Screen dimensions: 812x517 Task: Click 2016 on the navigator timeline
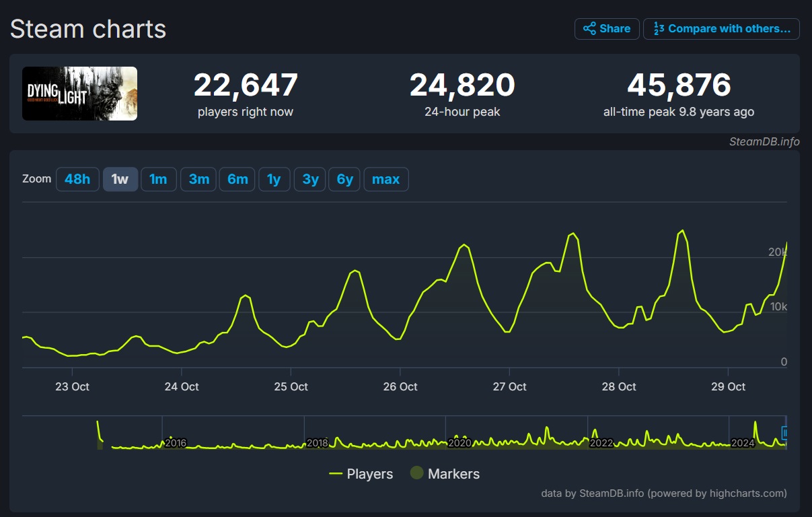[175, 443]
